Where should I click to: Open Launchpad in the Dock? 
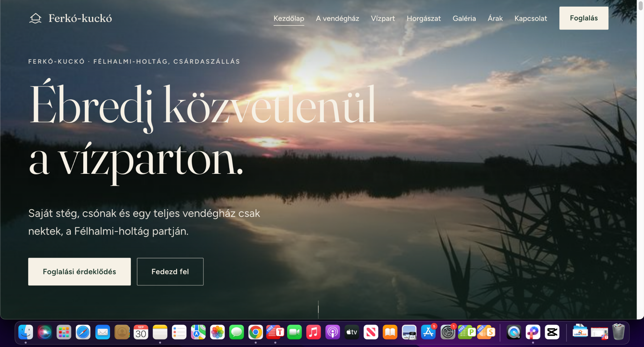click(x=64, y=332)
